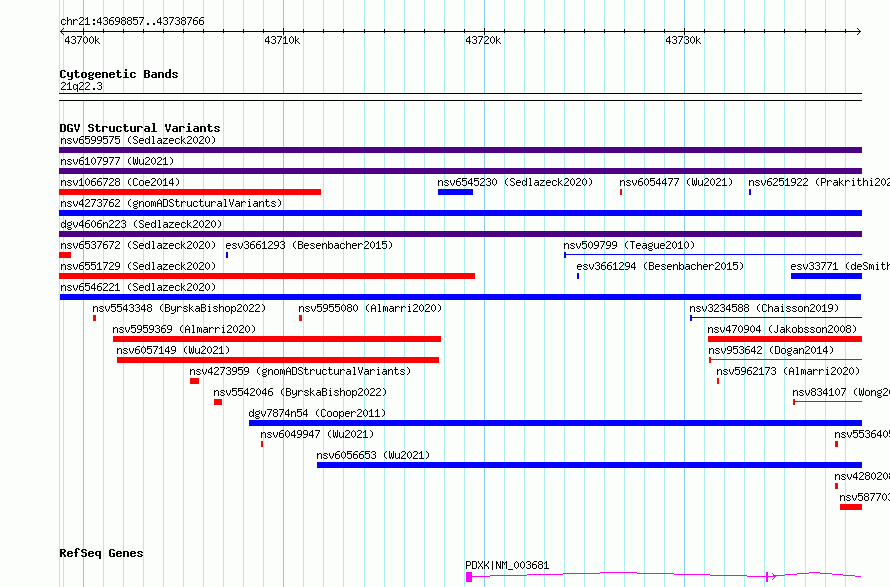
Task: Open the esv3661293 (Besenbacher2015) label
Action: 309,245
